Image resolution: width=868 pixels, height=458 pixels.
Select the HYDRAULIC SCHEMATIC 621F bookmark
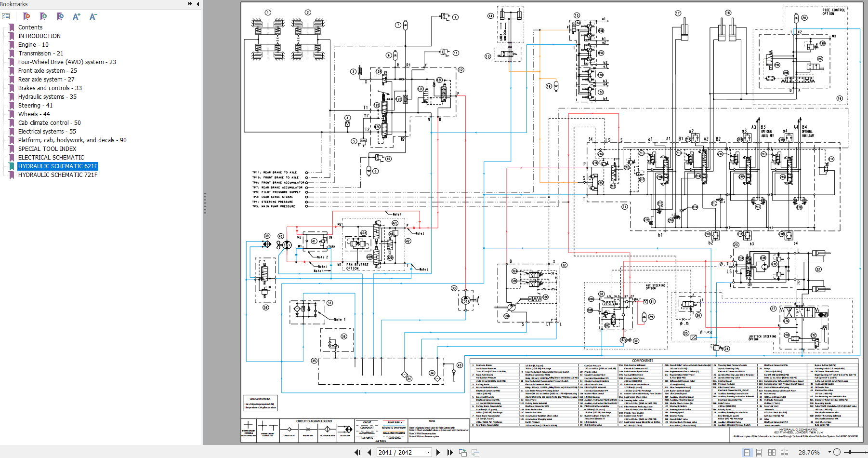click(x=58, y=166)
